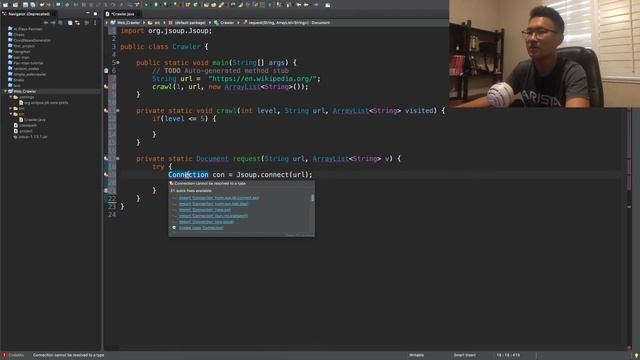Open breadcrumb arrow before Crawler class
Image resolution: width=640 pixels, height=360 pixels.
pyautogui.click(x=210, y=23)
